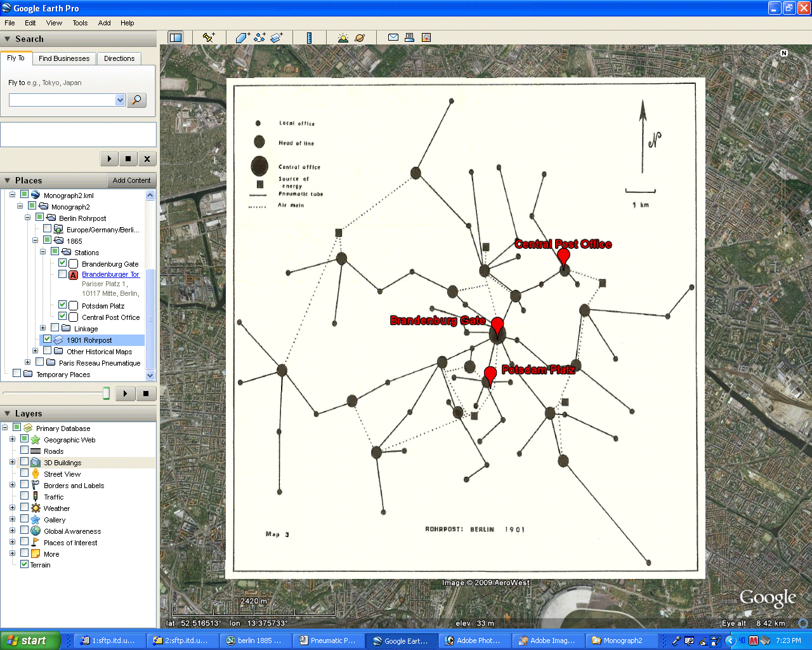
Task: Stop the search results tour
Action: click(128, 159)
